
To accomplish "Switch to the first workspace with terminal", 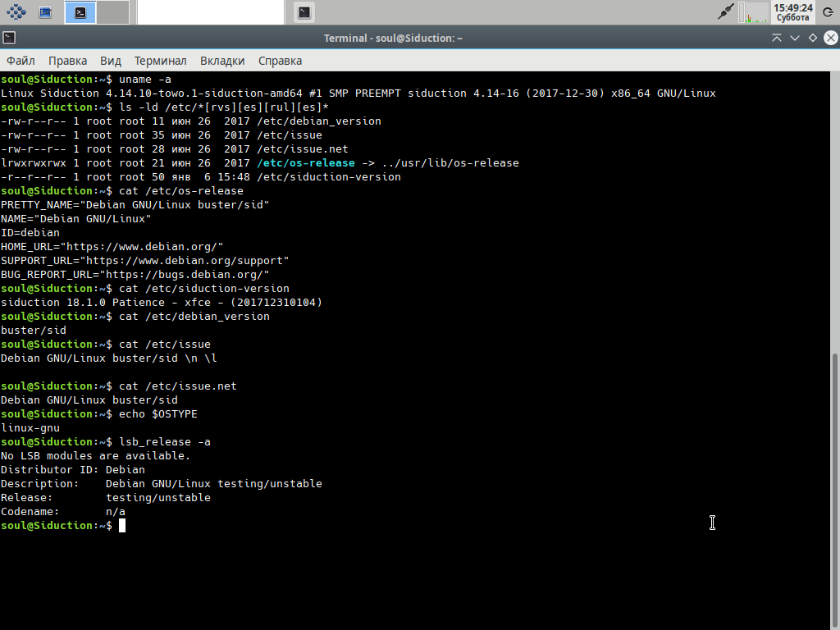I will [80, 12].
